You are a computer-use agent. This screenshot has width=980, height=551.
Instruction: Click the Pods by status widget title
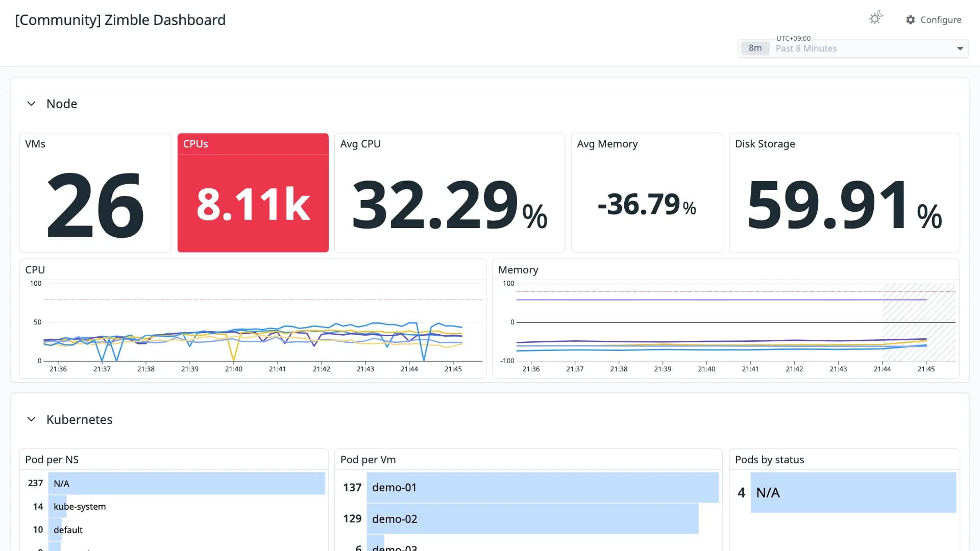[x=770, y=460]
